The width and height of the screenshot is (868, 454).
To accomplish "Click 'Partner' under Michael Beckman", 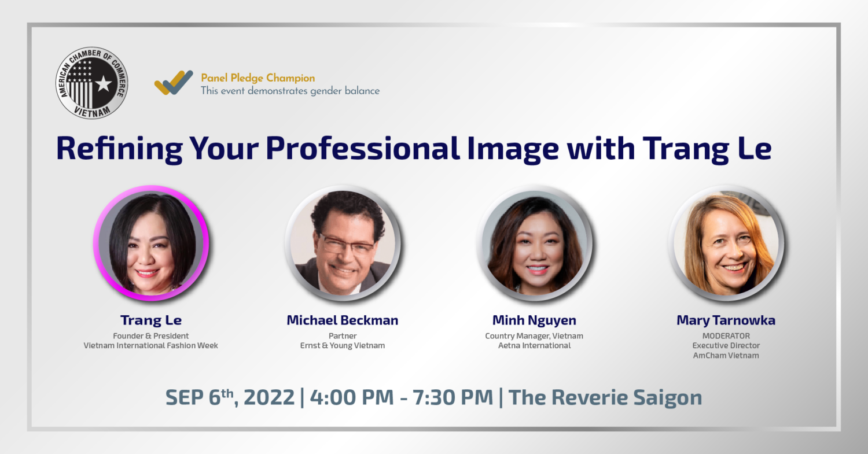I will pos(343,336).
